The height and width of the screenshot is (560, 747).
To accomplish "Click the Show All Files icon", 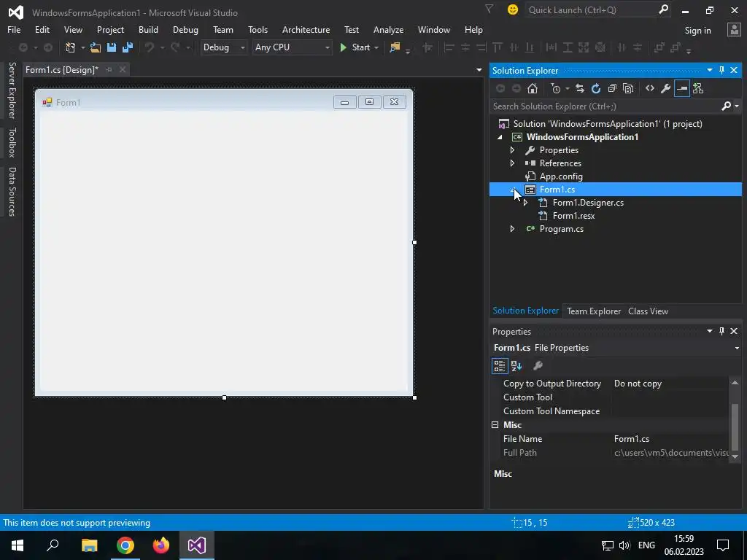I will coord(628,88).
